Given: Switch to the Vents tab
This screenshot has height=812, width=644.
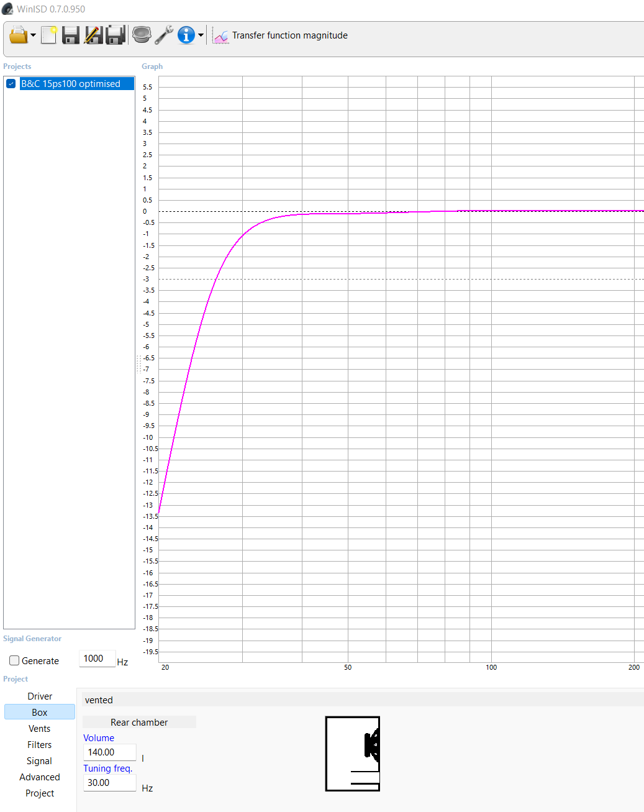Looking at the screenshot, I should coord(40,729).
